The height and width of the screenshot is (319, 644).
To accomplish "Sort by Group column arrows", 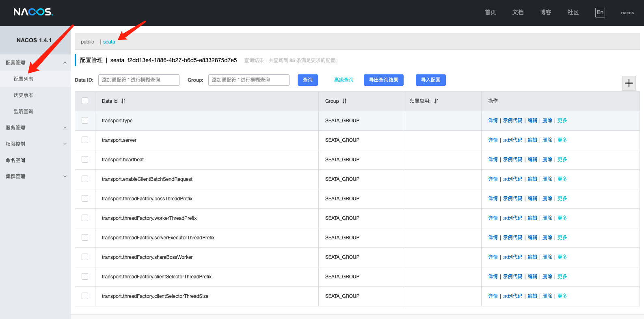I will 344,101.
